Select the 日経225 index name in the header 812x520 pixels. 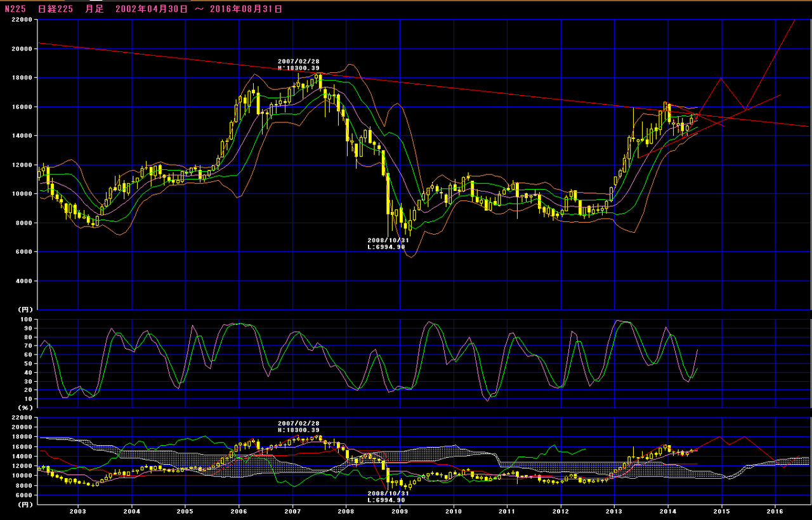coord(56,9)
